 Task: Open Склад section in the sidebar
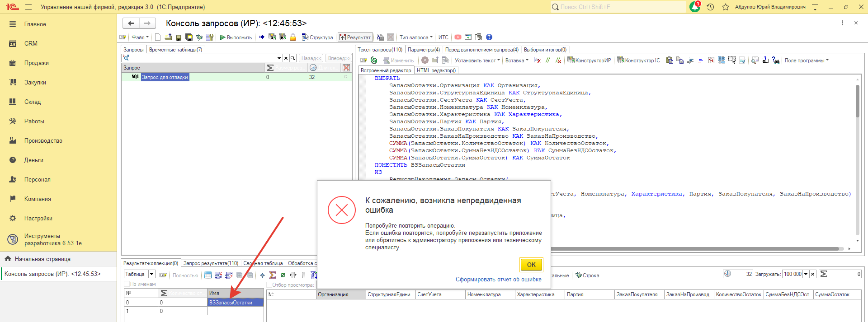[33, 102]
